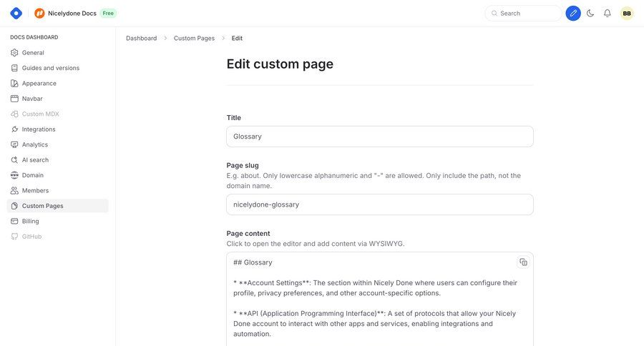Click the Page content label

click(x=248, y=234)
